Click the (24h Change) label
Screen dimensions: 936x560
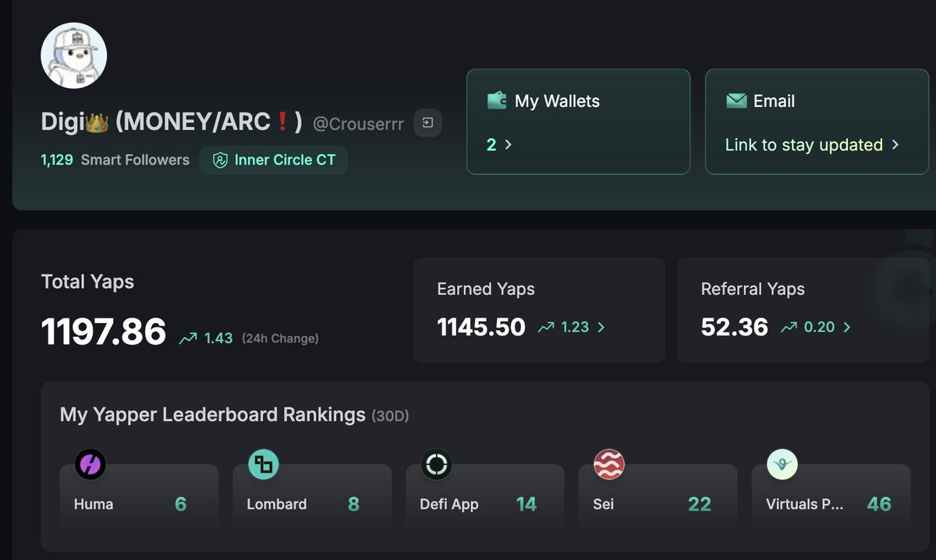pos(280,338)
